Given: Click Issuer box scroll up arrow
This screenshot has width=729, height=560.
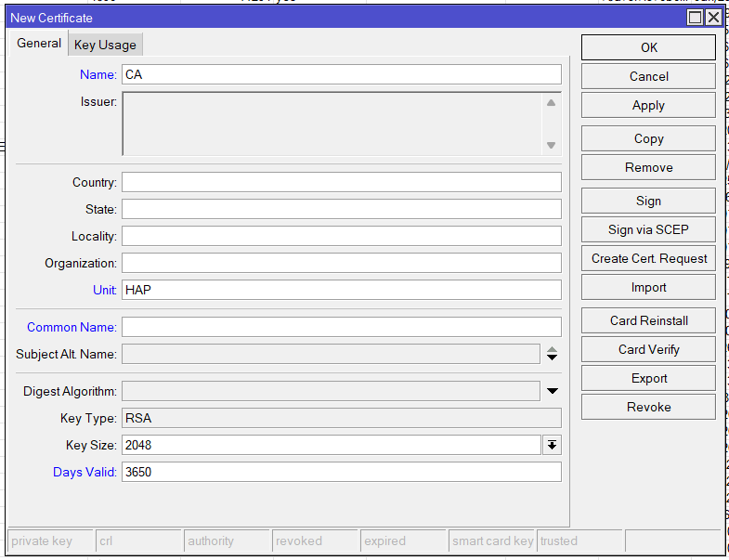Looking at the screenshot, I should 551,103.
